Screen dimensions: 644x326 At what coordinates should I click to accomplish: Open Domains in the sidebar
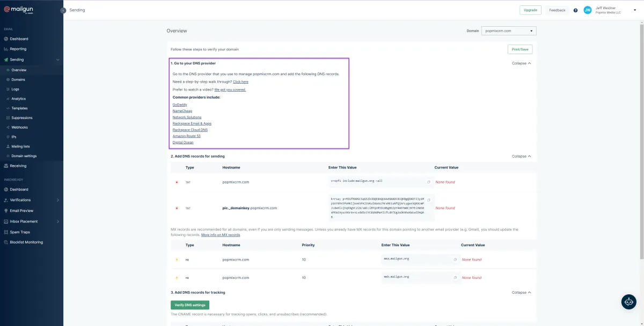18,80
